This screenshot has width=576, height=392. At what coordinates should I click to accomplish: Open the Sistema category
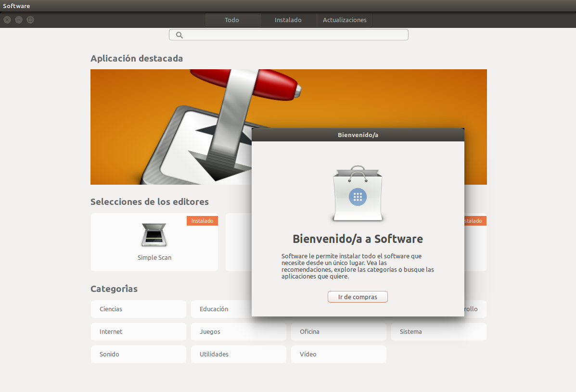438,332
